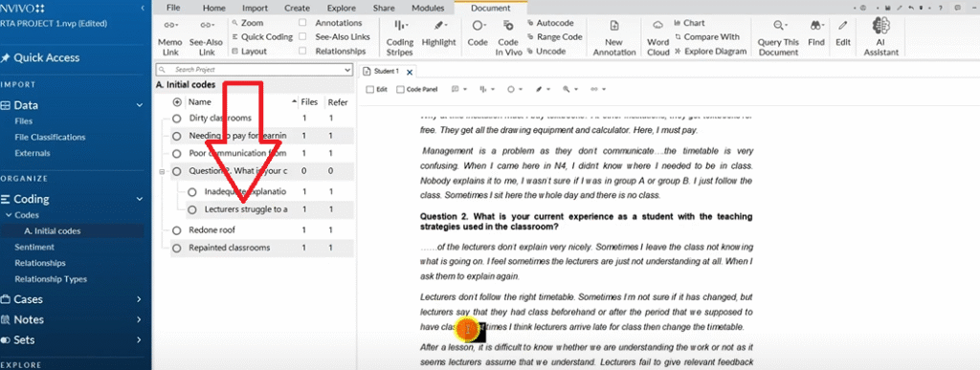Run Autocode from the ribbon

click(550, 22)
